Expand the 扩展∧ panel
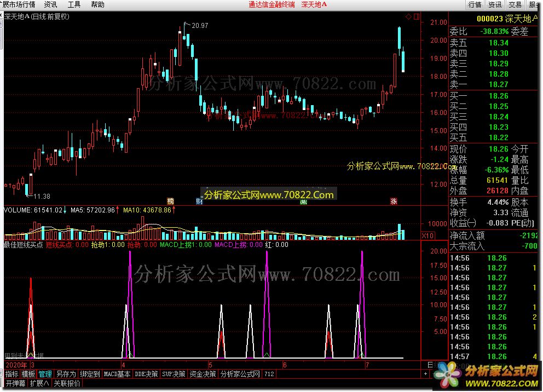 click(x=39, y=383)
